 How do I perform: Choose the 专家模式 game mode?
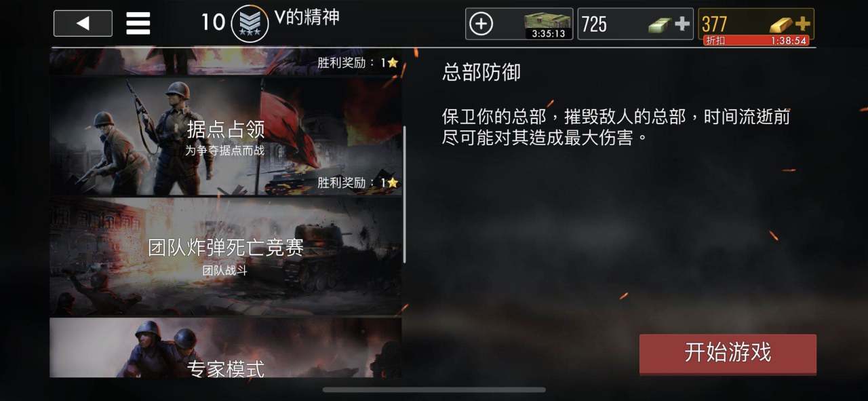point(225,347)
